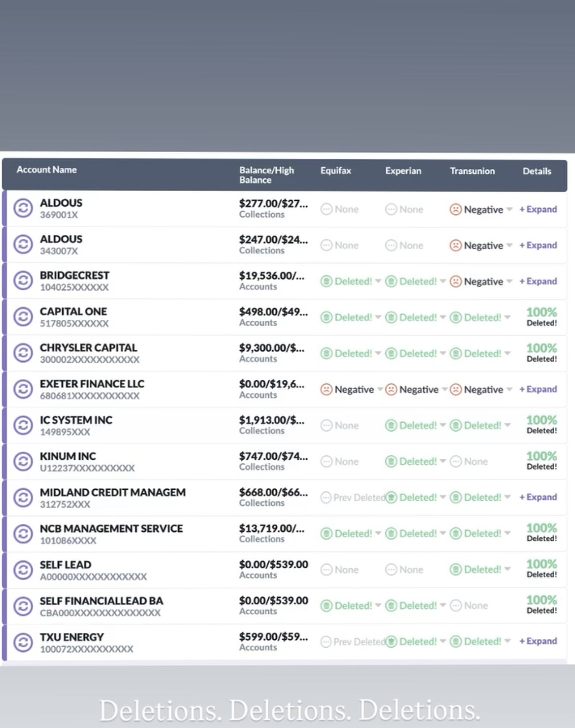
Task: Click the Experian sad-face icon for EXETER FINANCE
Action: tap(391, 390)
